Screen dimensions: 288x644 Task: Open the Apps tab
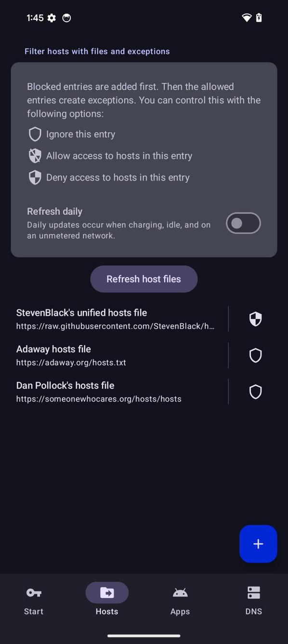coord(180,600)
